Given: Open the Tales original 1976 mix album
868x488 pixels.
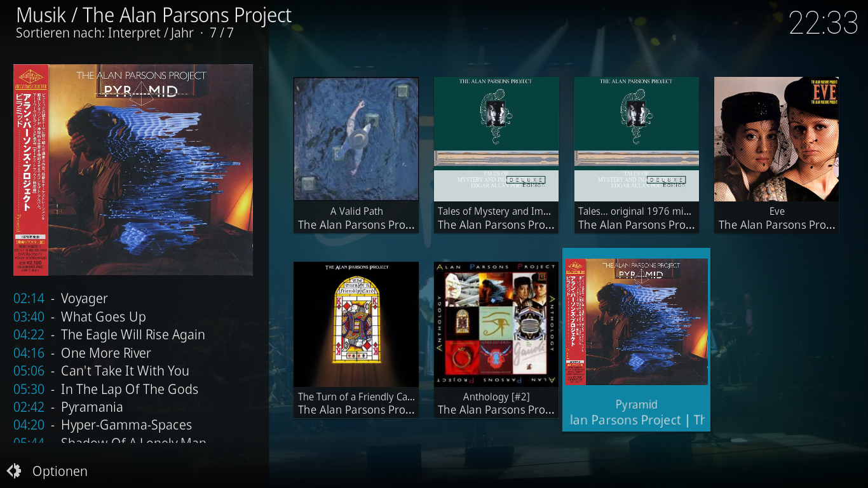Looking at the screenshot, I should coord(636,139).
